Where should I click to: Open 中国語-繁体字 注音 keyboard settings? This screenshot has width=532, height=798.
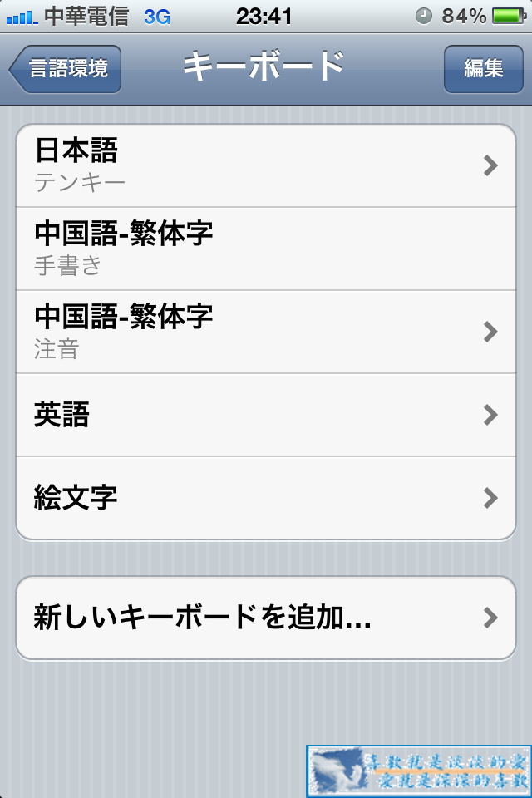266,332
